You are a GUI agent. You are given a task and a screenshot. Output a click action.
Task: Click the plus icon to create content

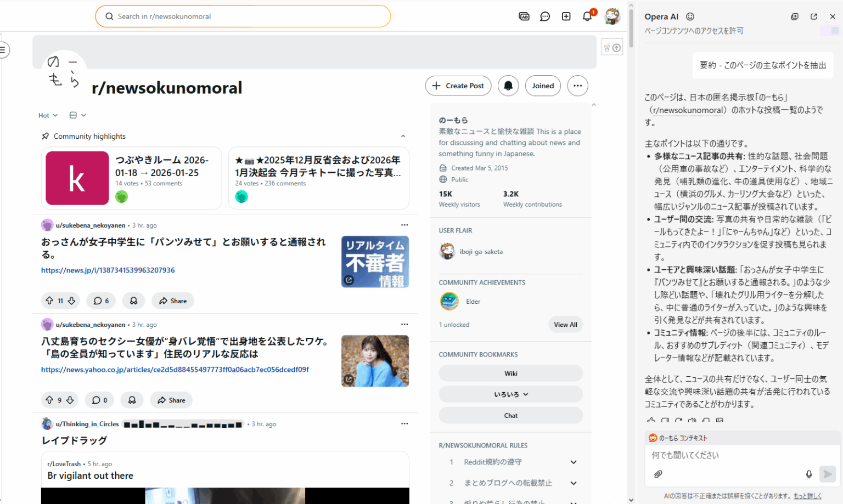pyautogui.click(x=566, y=16)
